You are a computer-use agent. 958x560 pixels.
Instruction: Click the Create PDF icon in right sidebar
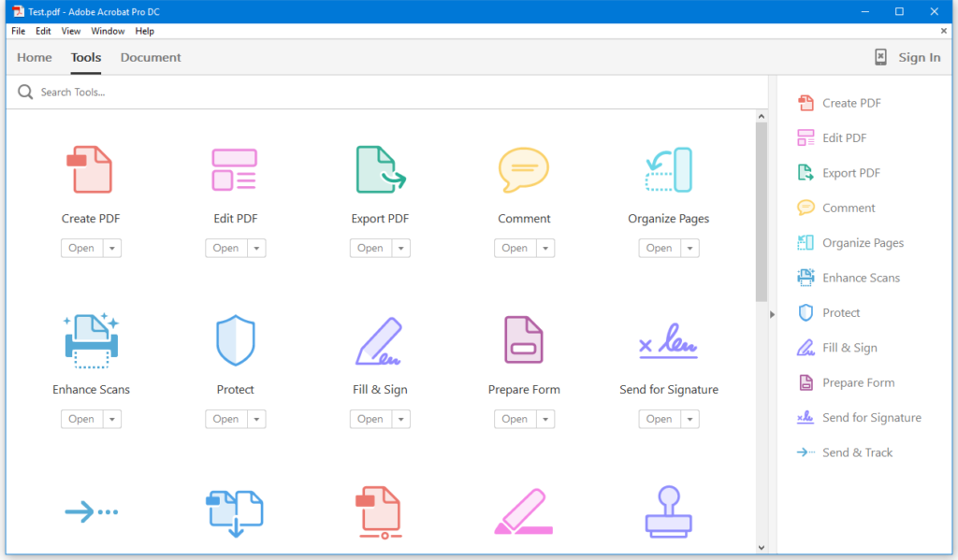[x=806, y=103]
